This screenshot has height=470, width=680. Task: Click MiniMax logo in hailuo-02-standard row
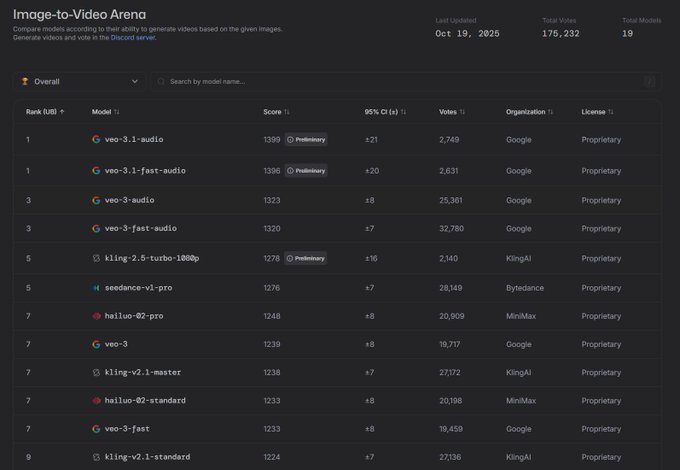pyautogui.click(x=96, y=401)
